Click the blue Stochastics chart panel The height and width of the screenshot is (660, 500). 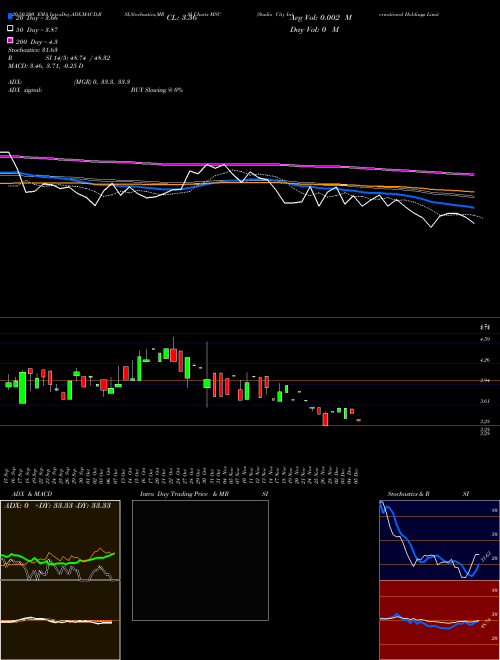pos(439,540)
